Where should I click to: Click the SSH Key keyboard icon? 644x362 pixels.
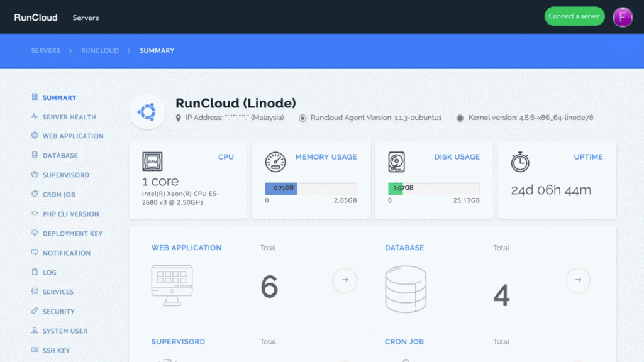pyautogui.click(x=35, y=349)
